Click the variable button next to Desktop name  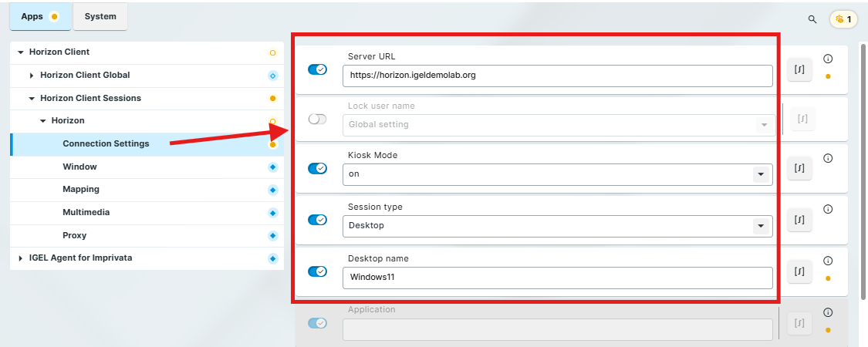click(x=800, y=271)
